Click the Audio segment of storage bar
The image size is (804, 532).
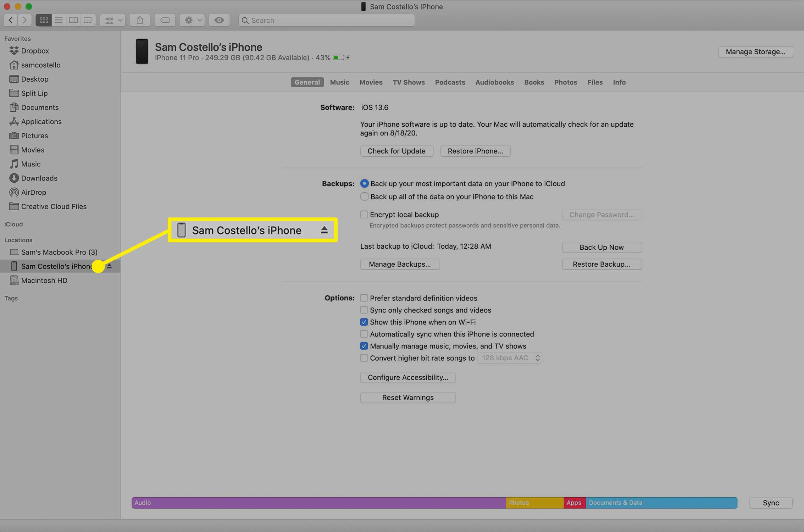[x=319, y=503]
